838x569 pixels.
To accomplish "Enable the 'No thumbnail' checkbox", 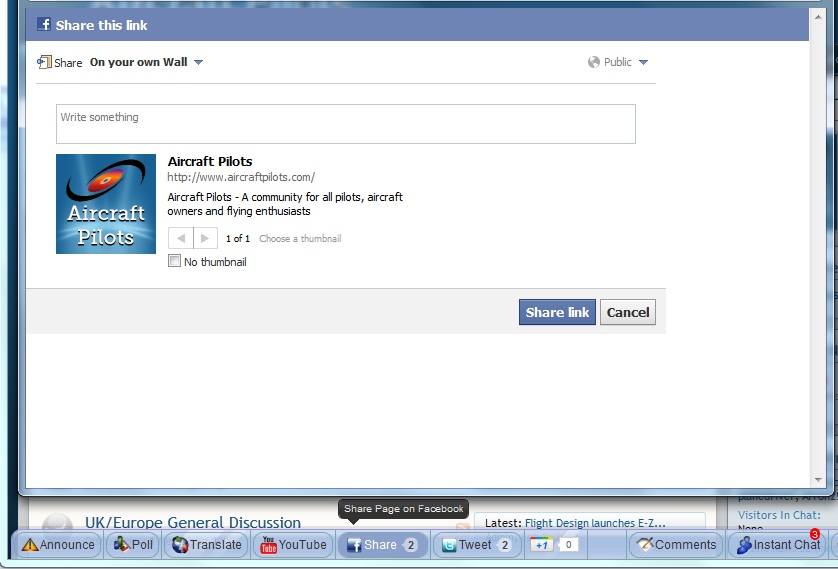I will pyautogui.click(x=174, y=261).
